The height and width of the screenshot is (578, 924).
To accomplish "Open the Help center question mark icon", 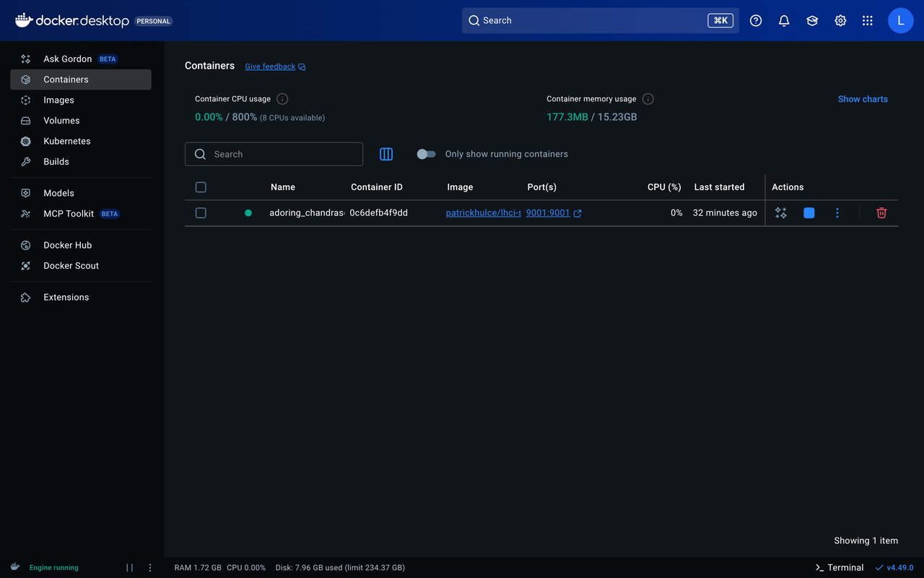I will click(x=756, y=21).
